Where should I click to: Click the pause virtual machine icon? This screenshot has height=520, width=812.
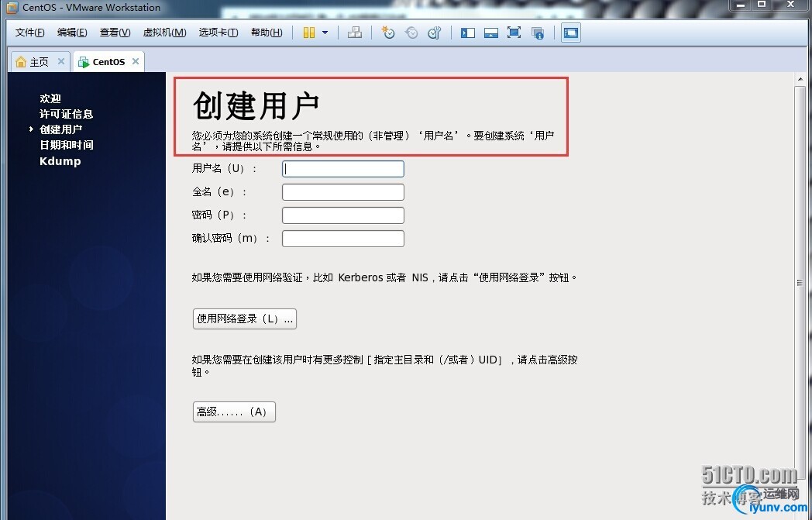tap(309, 33)
